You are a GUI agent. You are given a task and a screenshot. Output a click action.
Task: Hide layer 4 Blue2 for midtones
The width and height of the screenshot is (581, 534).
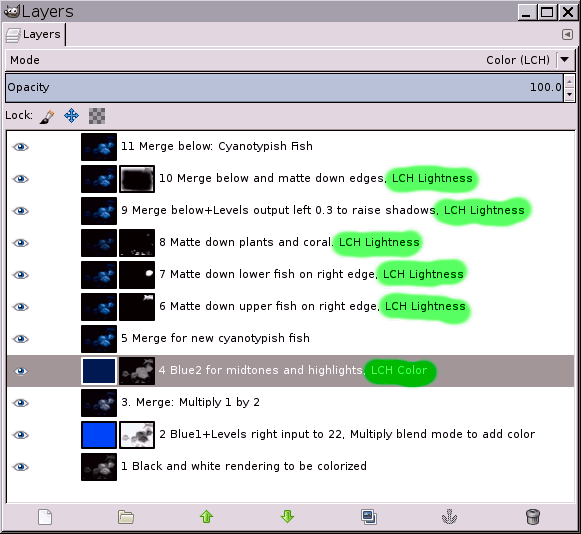click(21, 371)
